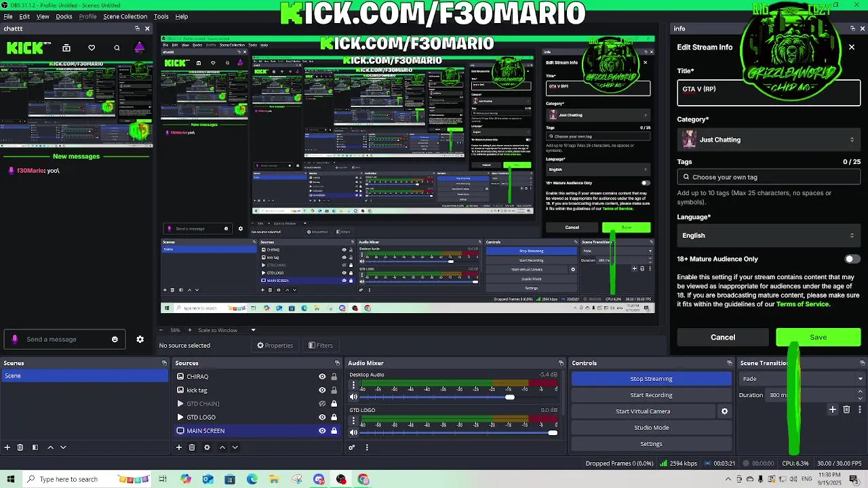868x488 pixels.
Task: Open Edit menu
Action: (24, 16)
